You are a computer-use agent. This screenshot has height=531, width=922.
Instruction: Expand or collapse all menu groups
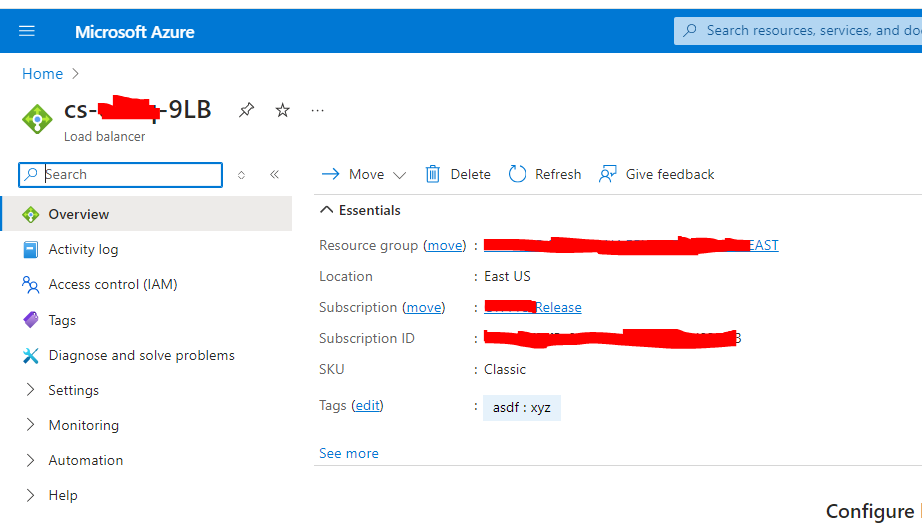pyautogui.click(x=241, y=175)
